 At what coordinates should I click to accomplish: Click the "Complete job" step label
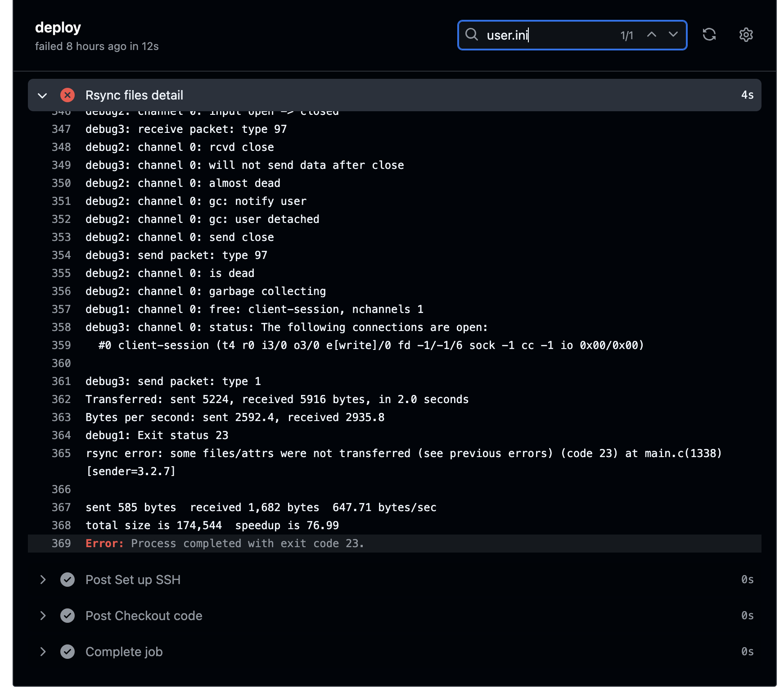pyautogui.click(x=124, y=652)
